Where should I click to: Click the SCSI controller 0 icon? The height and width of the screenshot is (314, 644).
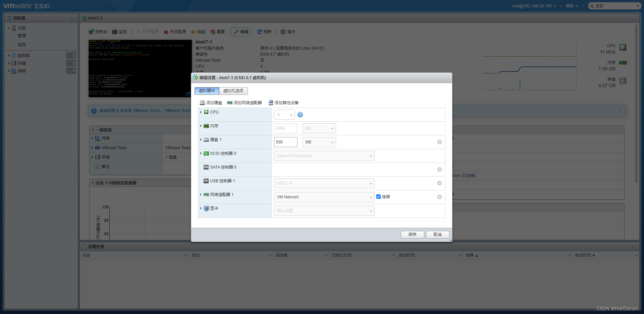click(206, 153)
